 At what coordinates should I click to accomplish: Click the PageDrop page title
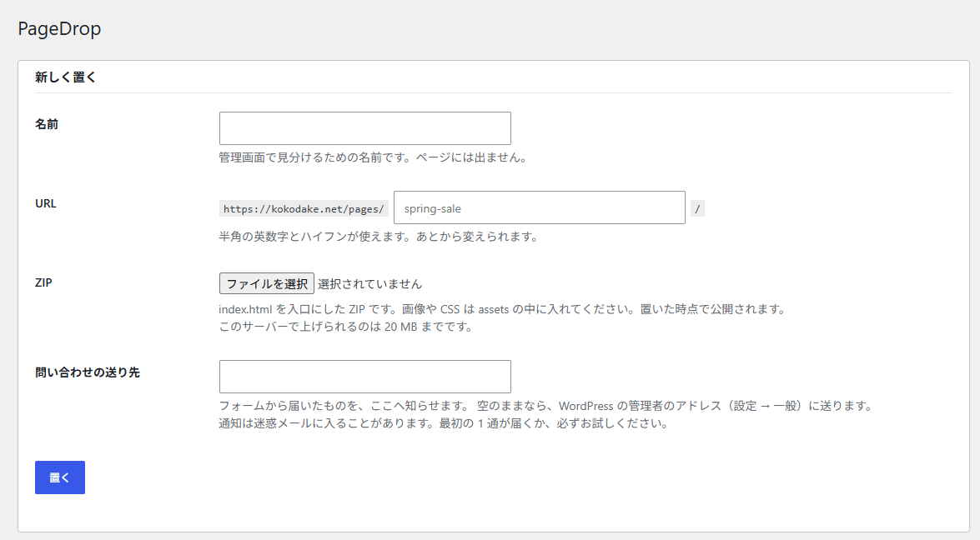(59, 28)
